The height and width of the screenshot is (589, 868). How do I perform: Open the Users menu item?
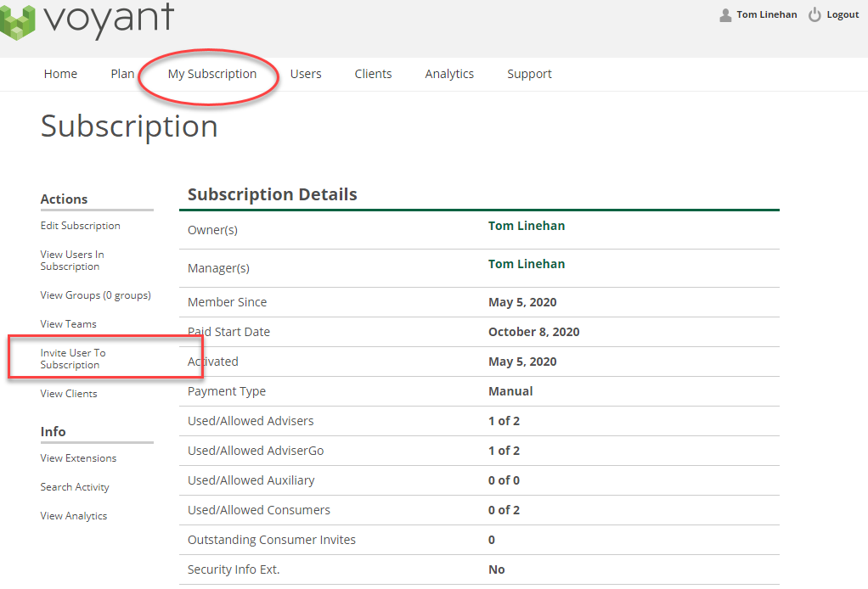tap(306, 74)
